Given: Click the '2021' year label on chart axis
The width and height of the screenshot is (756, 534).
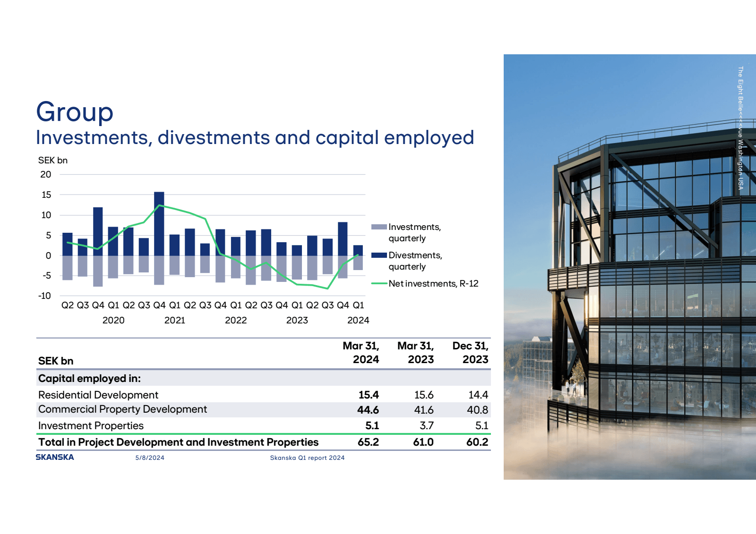Looking at the screenshot, I should [175, 321].
